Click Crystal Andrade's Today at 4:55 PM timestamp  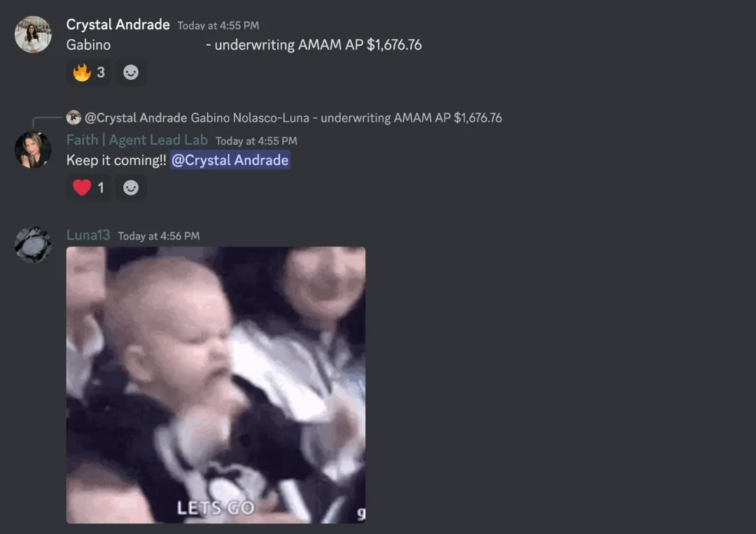[x=218, y=25]
